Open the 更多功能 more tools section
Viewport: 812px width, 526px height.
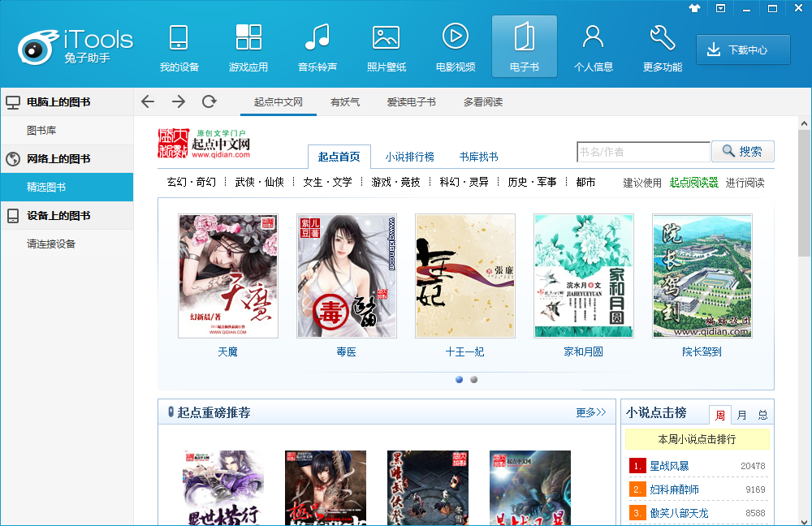[663, 48]
